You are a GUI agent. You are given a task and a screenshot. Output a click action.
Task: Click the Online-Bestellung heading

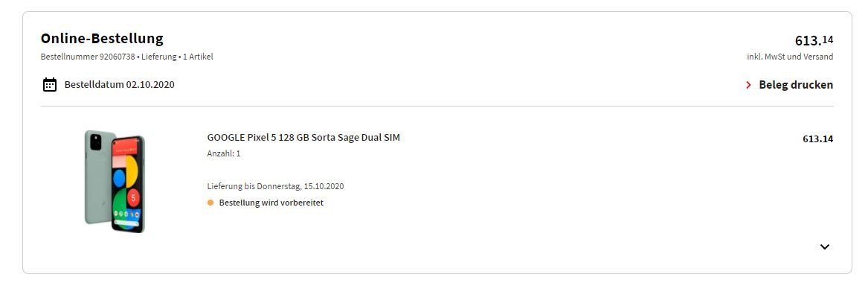(102, 39)
